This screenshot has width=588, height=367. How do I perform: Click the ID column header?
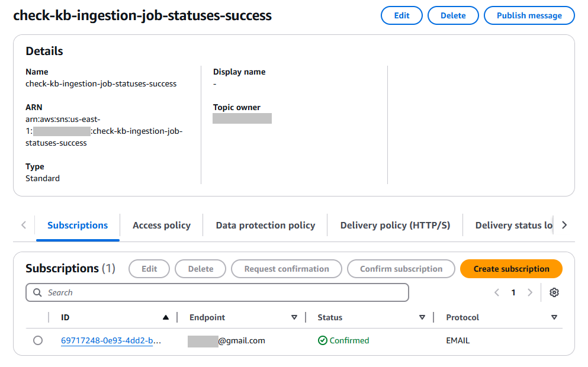(65, 317)
